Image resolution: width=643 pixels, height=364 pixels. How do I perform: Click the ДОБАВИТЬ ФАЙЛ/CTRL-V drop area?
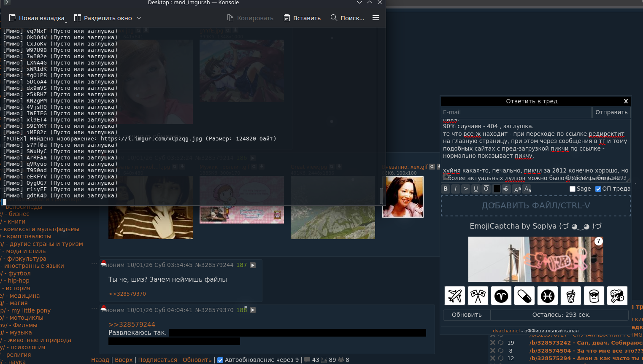(x=536, y=206)
